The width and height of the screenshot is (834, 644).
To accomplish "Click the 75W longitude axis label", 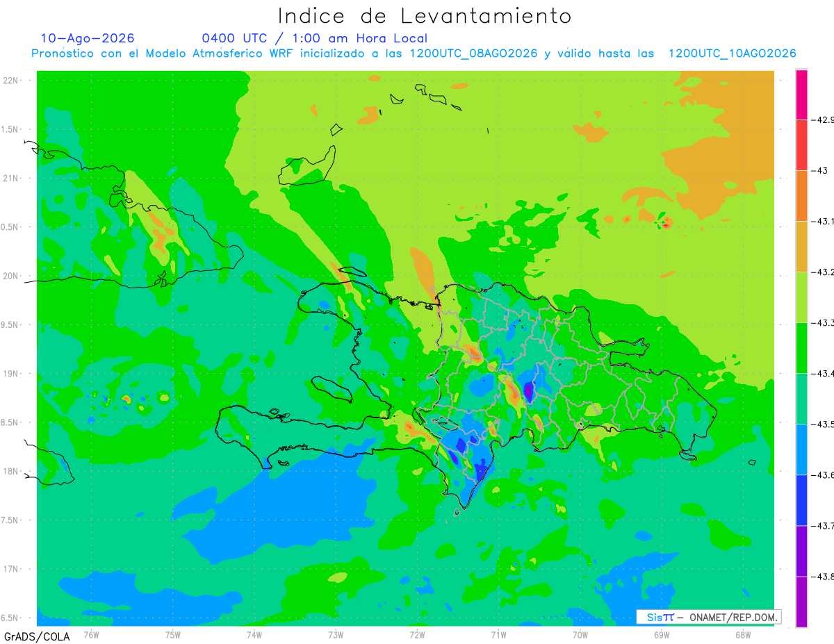I will pyautogui.click(x=173, y=634).
